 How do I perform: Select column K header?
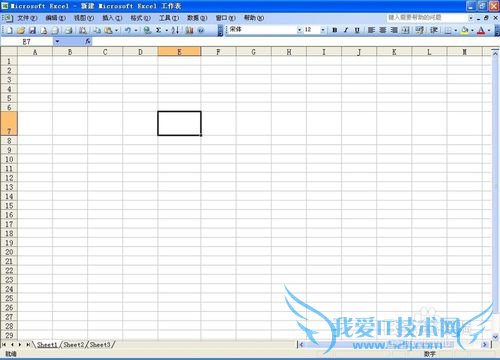point(394,52)
